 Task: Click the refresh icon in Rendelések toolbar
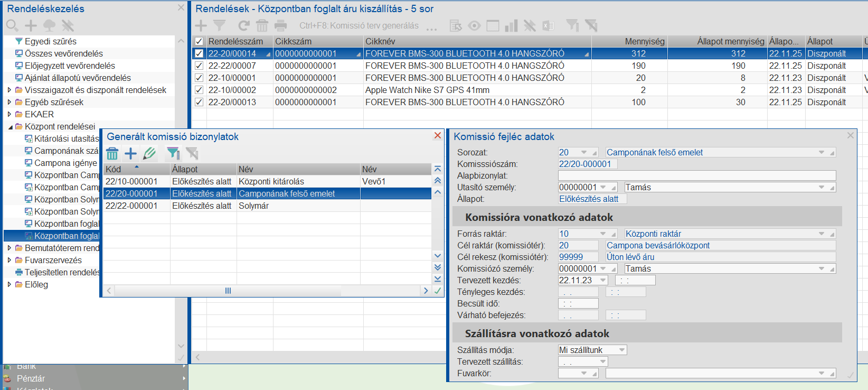coord(243,25)
